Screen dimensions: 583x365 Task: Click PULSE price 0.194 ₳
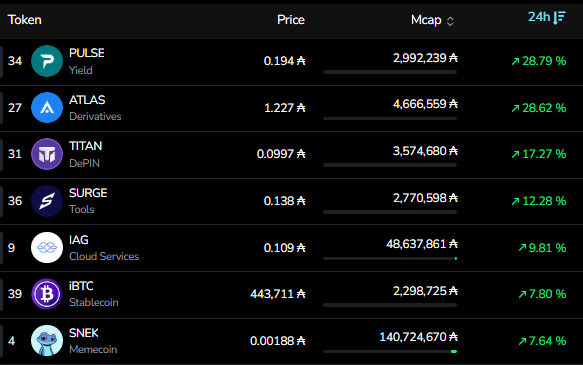pos(284,61)
